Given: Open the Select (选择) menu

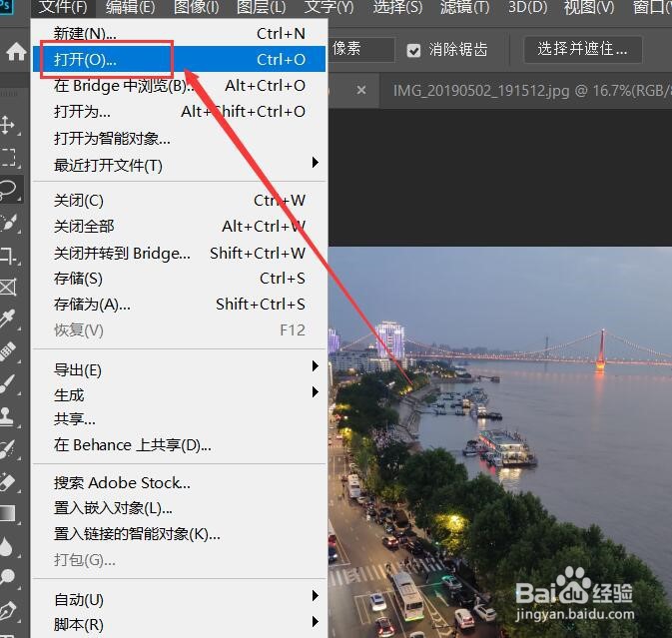Looking at the screenshot, I should coord(397,7).
